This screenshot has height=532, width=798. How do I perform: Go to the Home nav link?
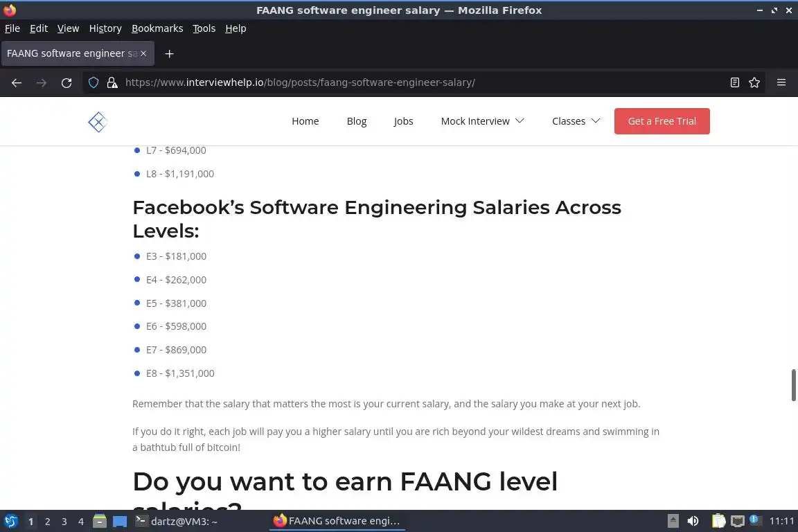tap(305, 121)
